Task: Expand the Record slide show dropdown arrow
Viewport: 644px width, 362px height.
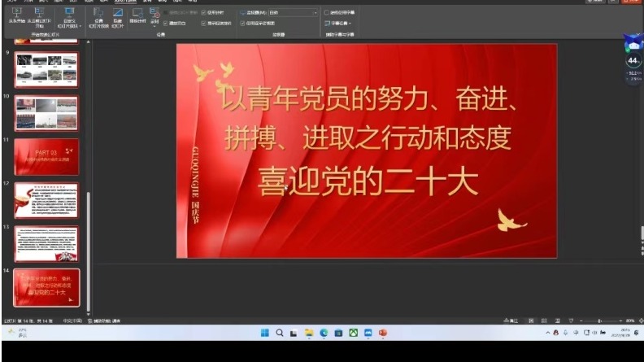Action: point(154,24)
